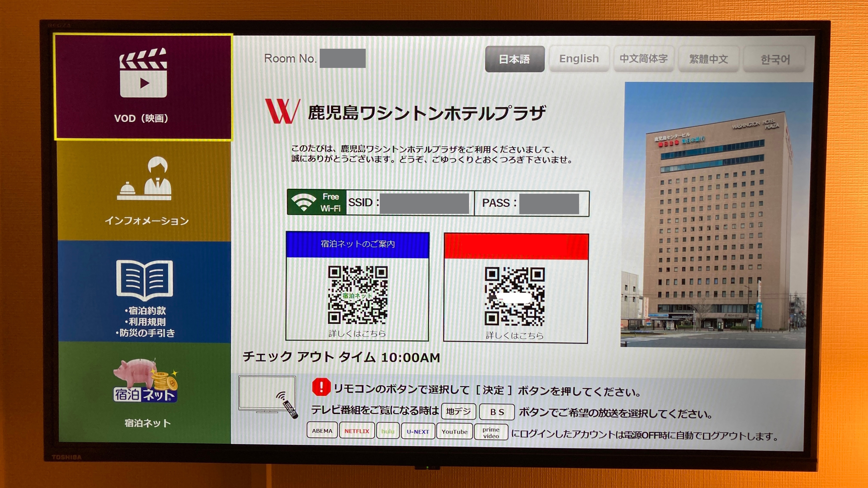Click the BS button
868x488 pixels.
coord(497,412)
